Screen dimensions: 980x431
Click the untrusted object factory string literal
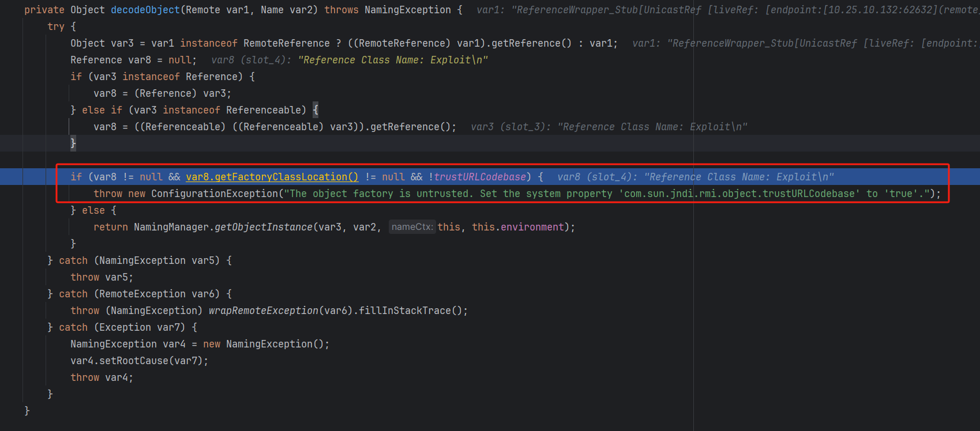click(x=607, y=194)
